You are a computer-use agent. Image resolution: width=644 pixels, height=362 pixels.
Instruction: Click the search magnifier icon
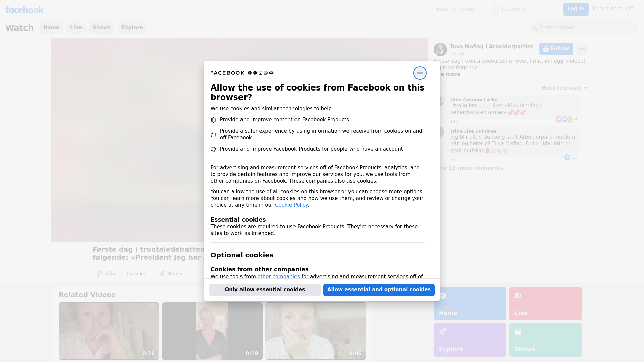535,28
